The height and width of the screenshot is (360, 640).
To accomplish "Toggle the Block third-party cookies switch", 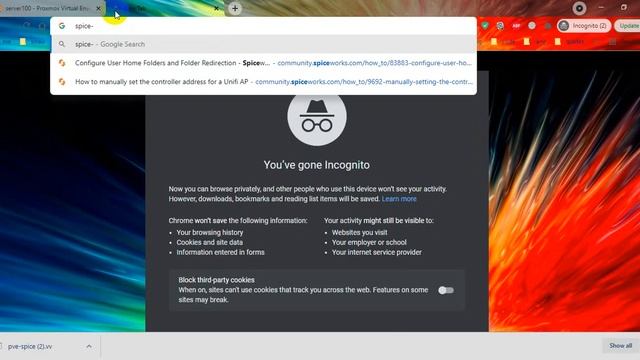I will click(x=446, y=290).
